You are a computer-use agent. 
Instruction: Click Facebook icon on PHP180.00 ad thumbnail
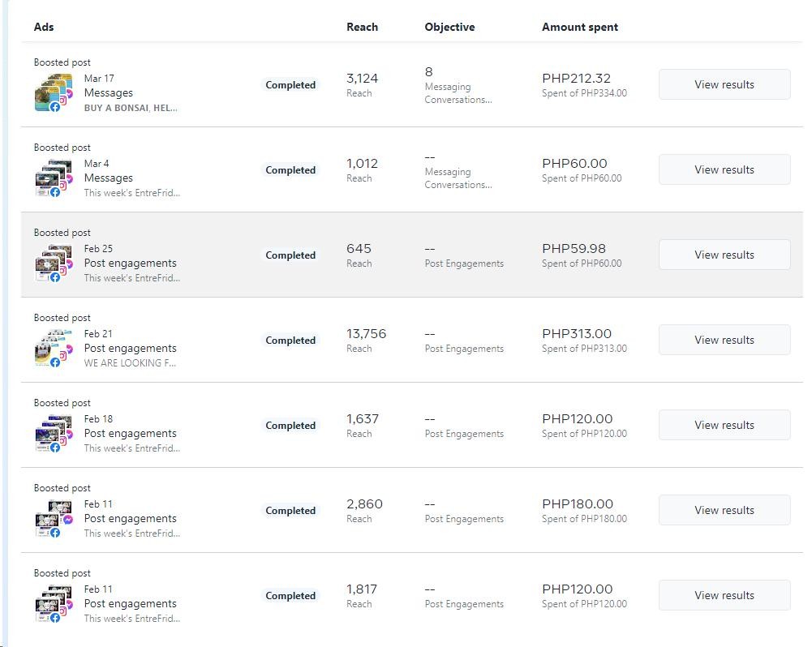click(x=55, y=533)
